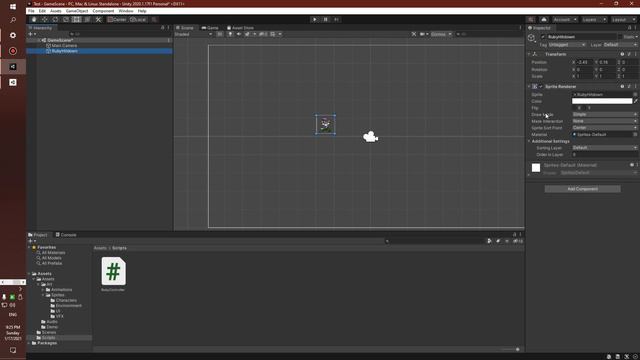Click the Play button
Image resolution: width=640 pixels, height=360 pixels.
point(314,20)
